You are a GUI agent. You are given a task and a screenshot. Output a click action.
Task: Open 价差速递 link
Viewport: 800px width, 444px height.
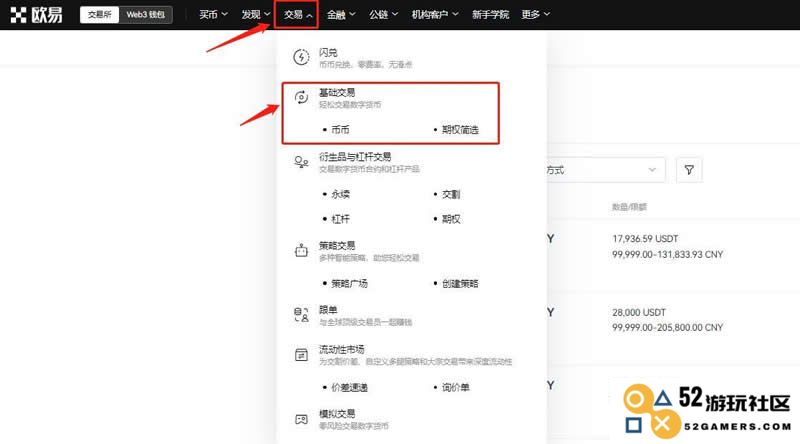[x=349, y=387]
